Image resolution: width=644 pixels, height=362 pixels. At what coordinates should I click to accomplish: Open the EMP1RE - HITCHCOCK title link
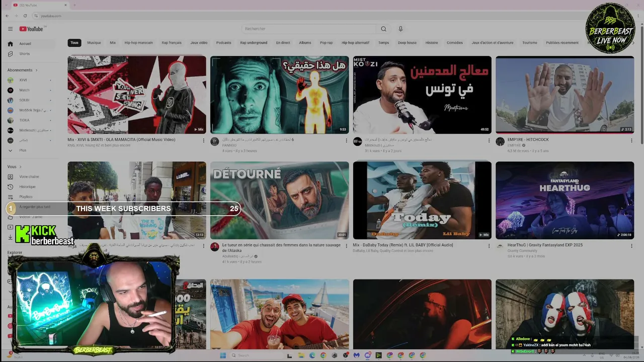tap(528, 140)
